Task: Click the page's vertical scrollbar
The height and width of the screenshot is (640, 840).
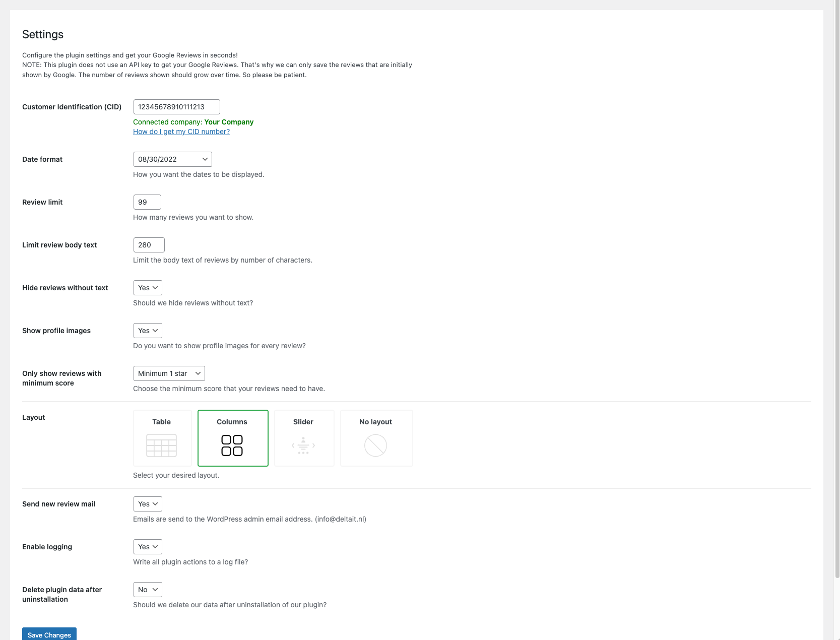Action: (x=837, y=302)
